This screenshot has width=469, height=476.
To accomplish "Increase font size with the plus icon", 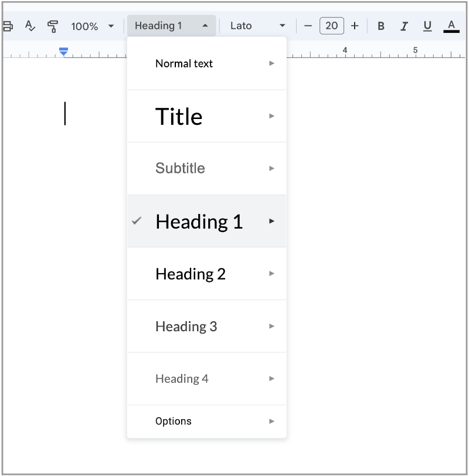I will click(355, 26).
